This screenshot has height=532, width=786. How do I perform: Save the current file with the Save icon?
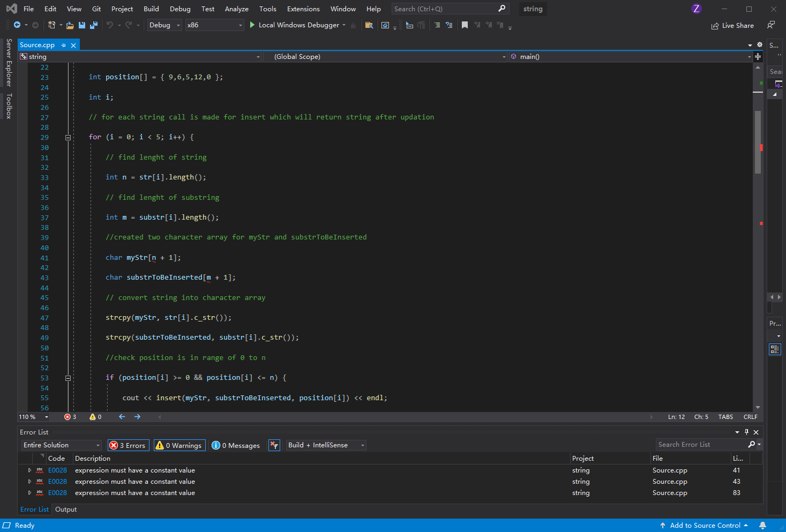coord(81,25)
